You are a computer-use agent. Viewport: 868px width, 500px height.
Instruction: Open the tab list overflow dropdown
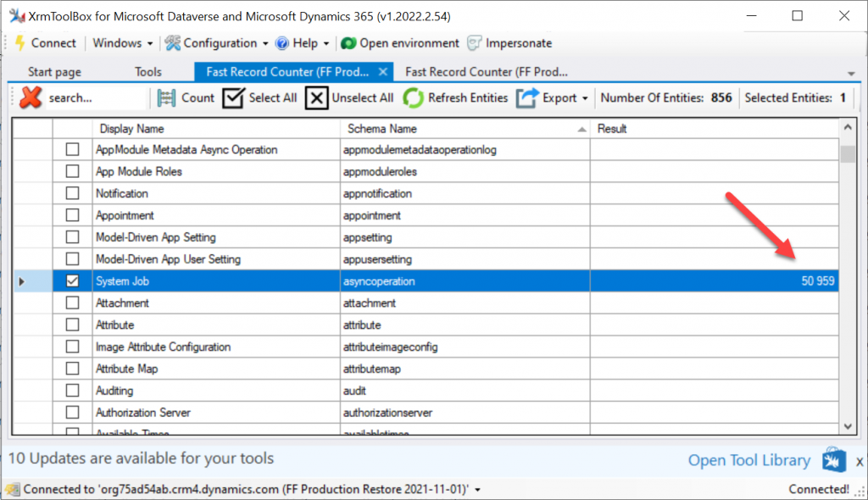pos(851,74)
